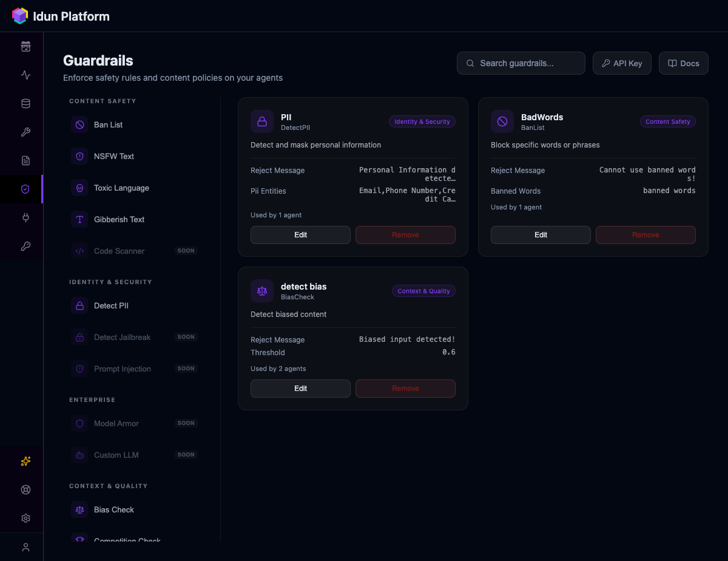Click the detect bias card title

tap(304, 287)
